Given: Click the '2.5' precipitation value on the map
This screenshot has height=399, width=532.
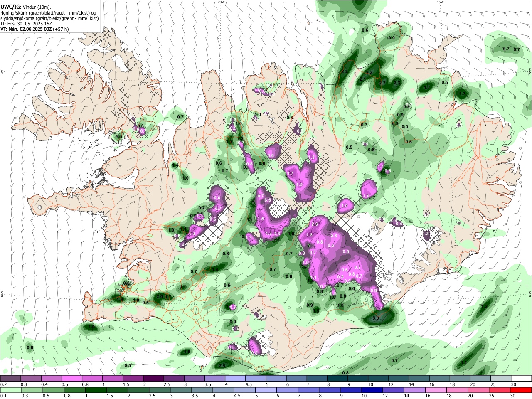Looking at the screenshot, I should pos(222,366).
